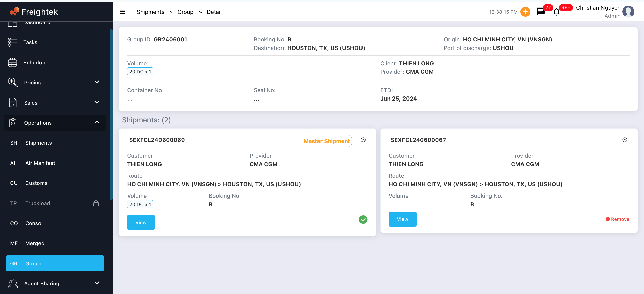Click the Freightek logo
This screenshot has width=644, height=294.
[x=33, y=12]
